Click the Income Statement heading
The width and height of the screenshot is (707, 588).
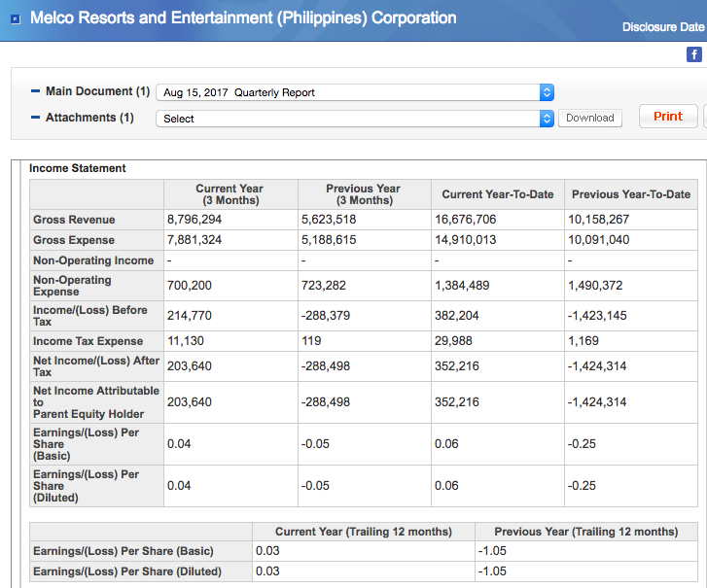coord(77,168)
